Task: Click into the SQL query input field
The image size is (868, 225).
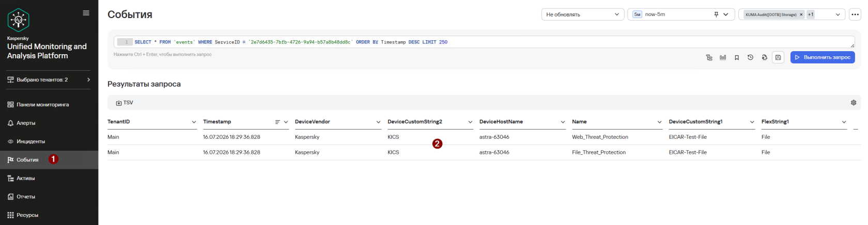Action: 484,42
